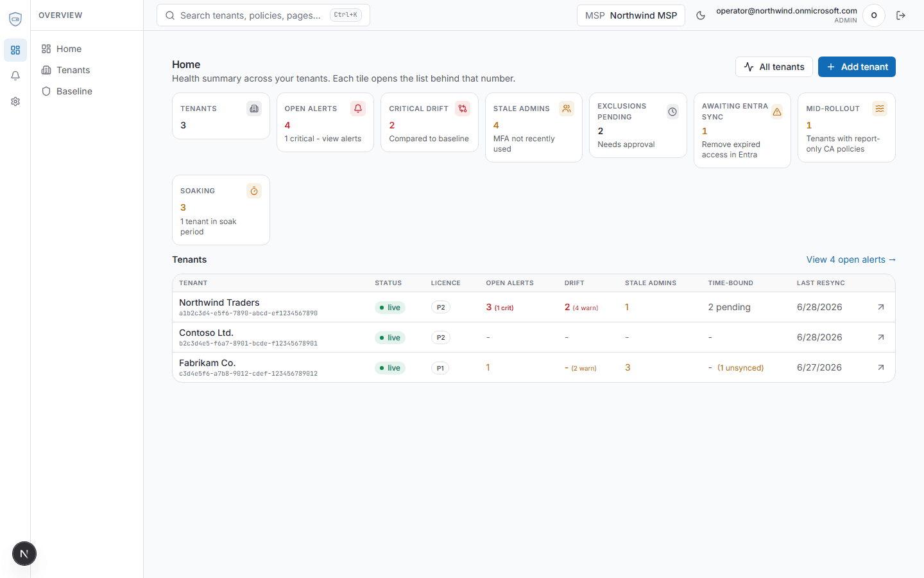Click the Open Alerts tile bell icon
Image resolution: width=924 pixels, height=578 pixels.
coord(358,109)
